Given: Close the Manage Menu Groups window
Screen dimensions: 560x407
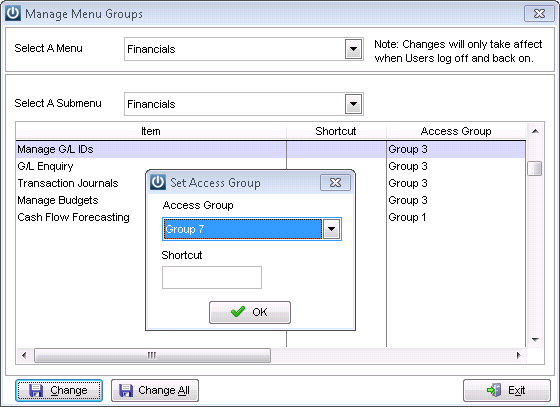Looking at the screenshot, I should pyautogui.click(x=539, y=14).
